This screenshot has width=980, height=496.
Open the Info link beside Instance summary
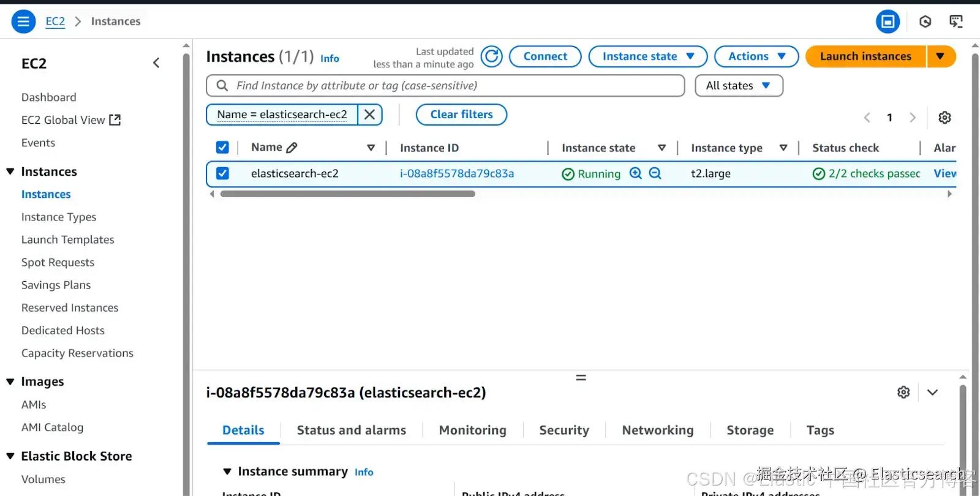point(364,472)
